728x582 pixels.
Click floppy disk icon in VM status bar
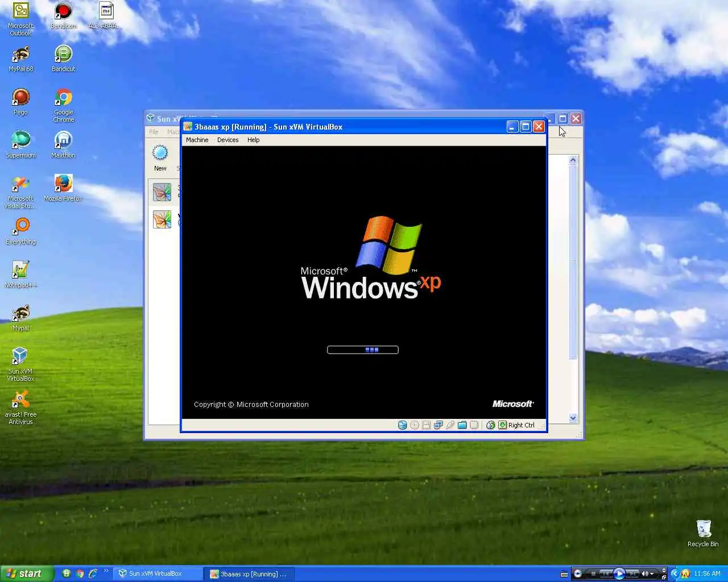[426, 425]
